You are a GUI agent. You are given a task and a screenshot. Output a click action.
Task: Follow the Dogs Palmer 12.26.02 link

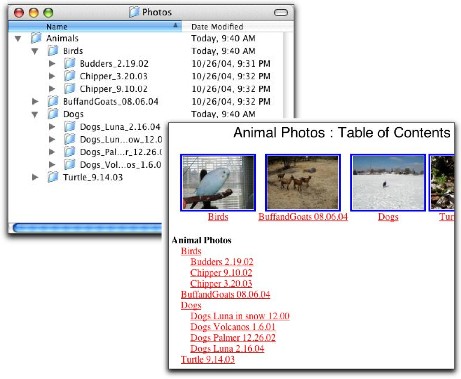tap(233, 338)
